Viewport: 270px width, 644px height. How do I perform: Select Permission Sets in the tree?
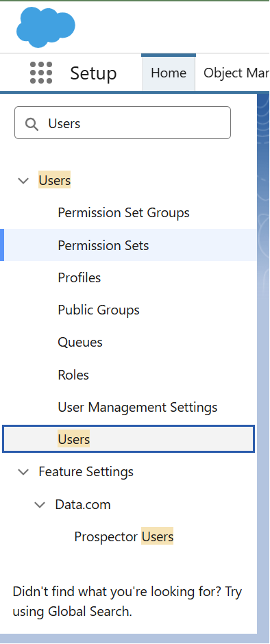coord(129,245)
